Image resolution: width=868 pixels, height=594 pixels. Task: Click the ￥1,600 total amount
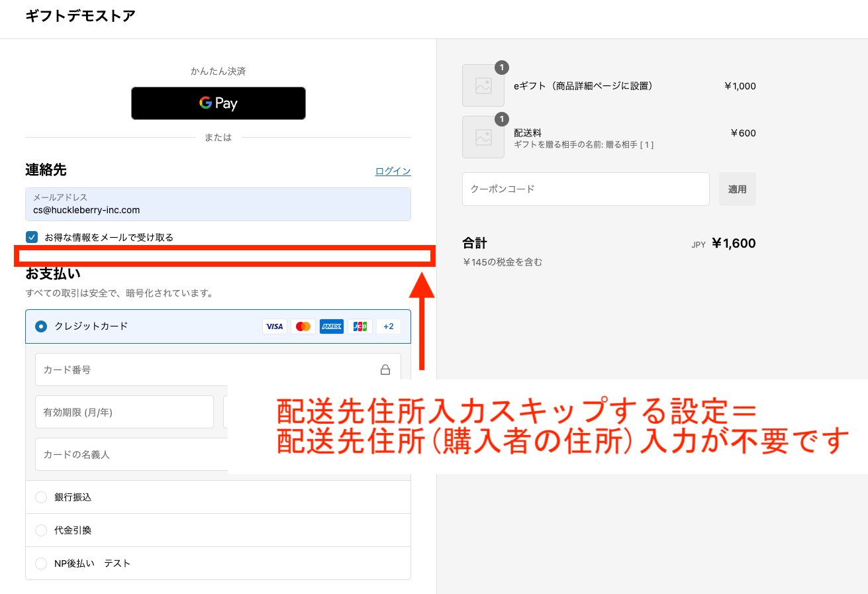(x=734, y=244)
